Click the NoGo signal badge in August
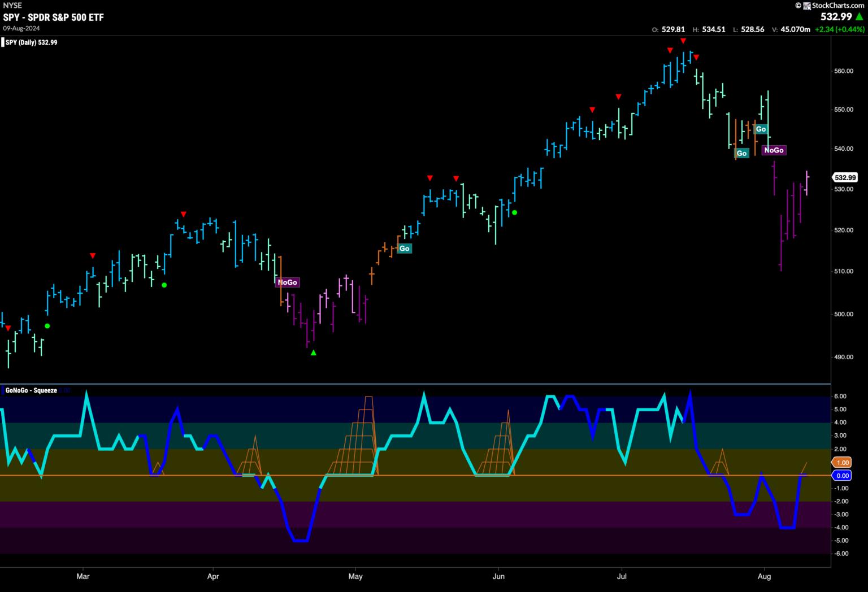This screenshot has height=592, width=868. (774, 150)
